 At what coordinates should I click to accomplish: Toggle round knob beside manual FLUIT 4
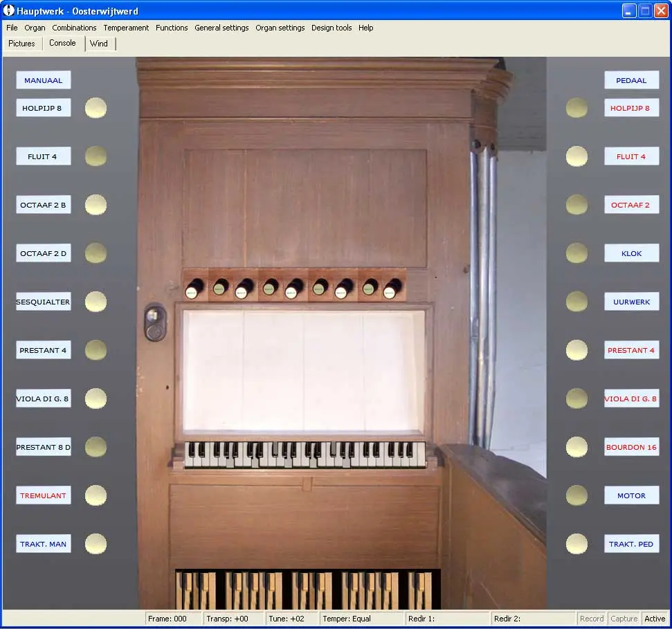coord(96,156)
